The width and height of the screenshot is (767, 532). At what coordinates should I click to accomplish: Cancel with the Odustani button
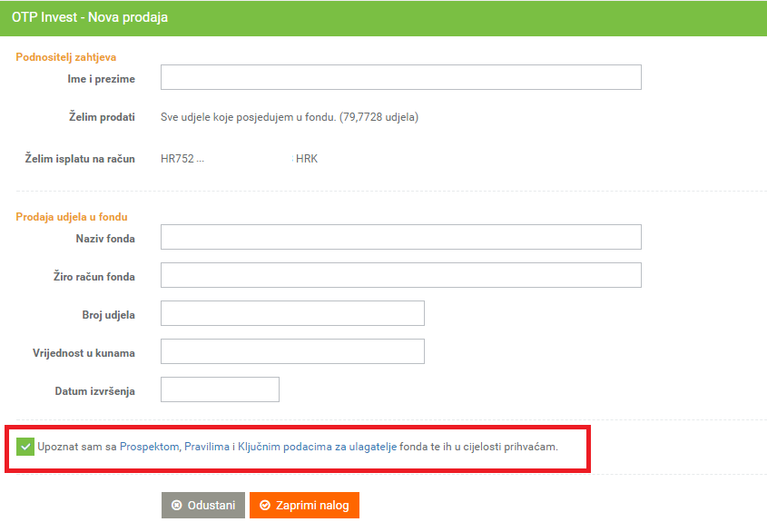click(x=203, y=505)
